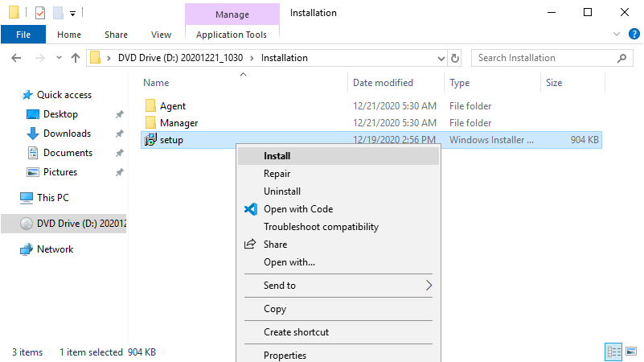Sort files by the Name column header

[x=157, y=83]
